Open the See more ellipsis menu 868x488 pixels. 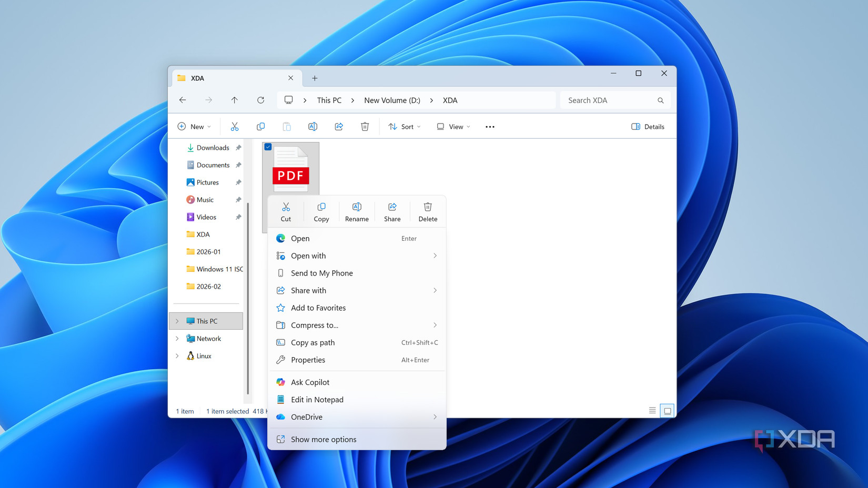pyautogui.click(x=490, y=127)
